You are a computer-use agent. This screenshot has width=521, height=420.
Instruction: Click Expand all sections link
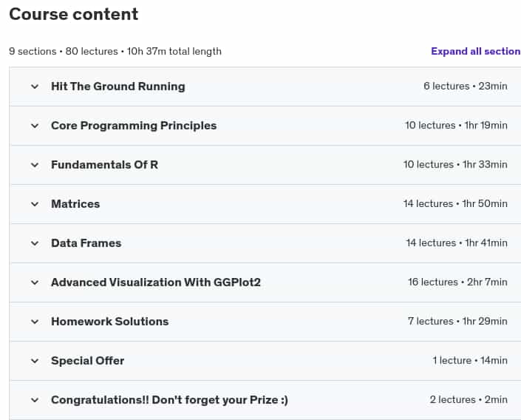click(476, 51)
